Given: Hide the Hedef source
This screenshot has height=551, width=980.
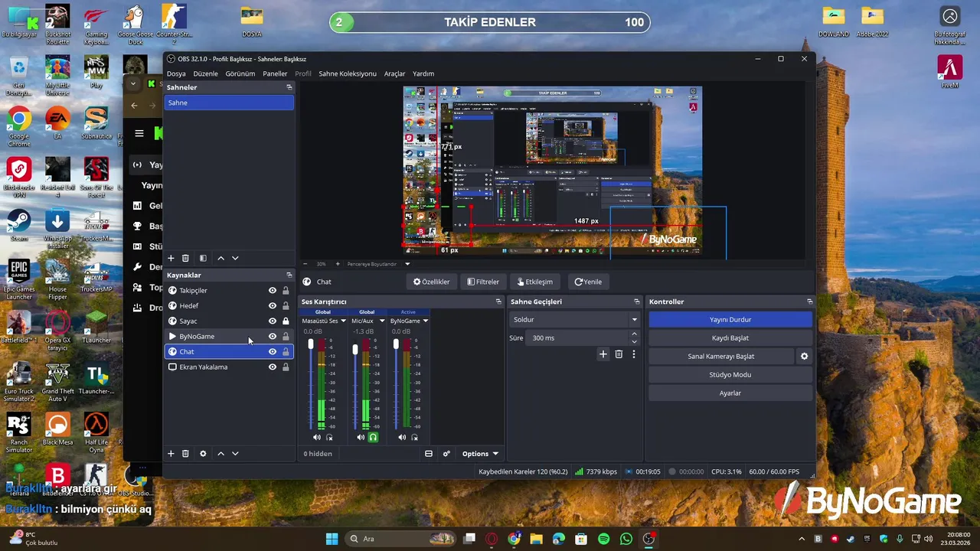Looking at the screenshot, I should [x=272, y=306].
